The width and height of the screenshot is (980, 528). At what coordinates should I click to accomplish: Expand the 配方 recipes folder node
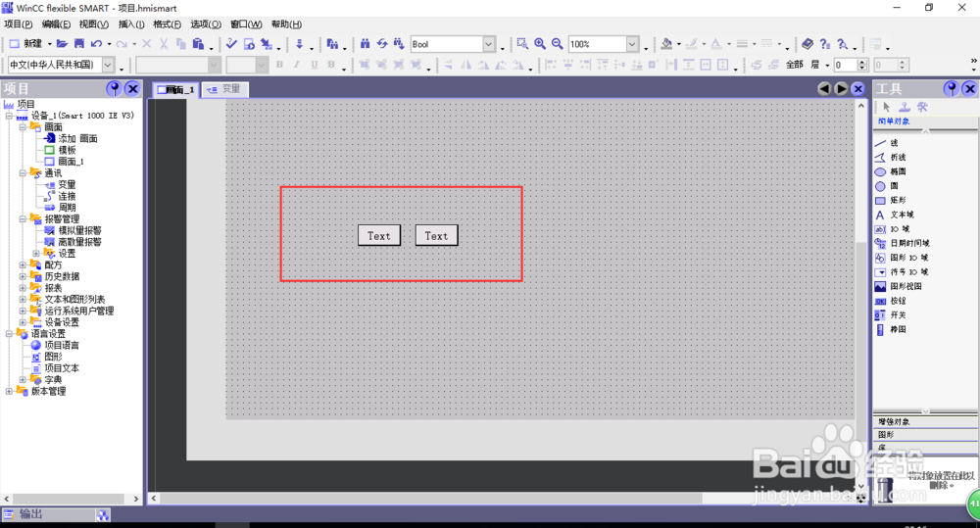click(x=23, y=264)
